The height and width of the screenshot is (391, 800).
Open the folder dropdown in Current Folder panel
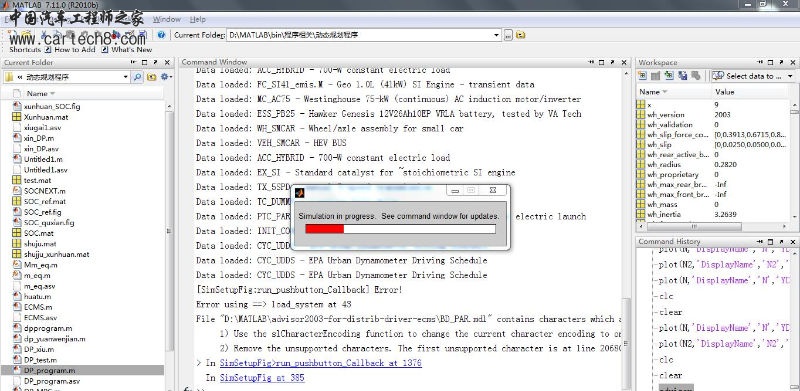point(126,77)
